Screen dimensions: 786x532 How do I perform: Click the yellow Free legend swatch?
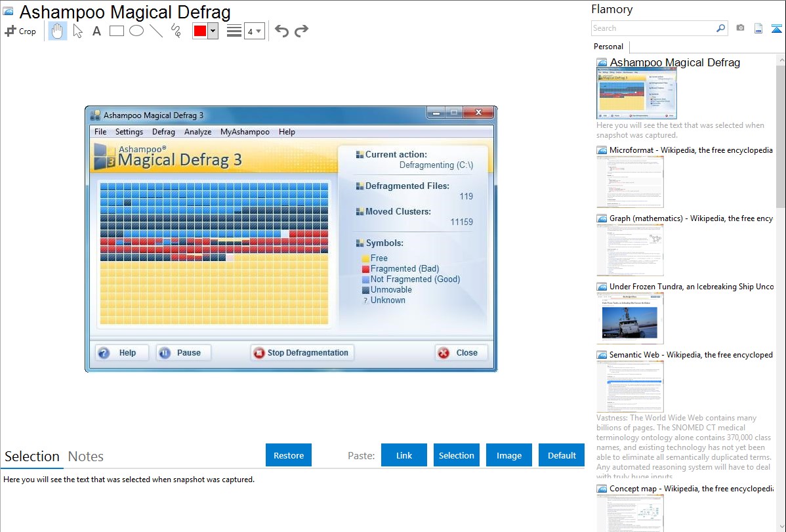[x=365, y=258]
